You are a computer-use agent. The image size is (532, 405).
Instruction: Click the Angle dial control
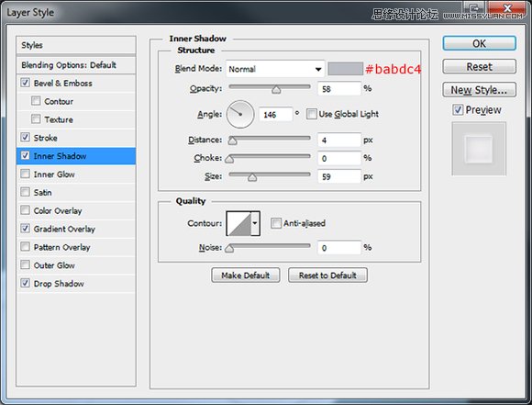pos(240,114)
